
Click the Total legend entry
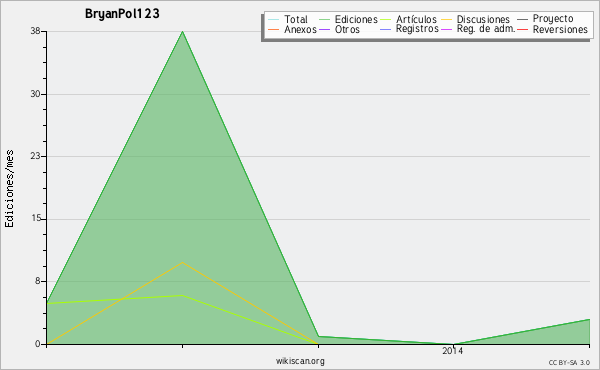pyautogui.click(x=288, y=19)
